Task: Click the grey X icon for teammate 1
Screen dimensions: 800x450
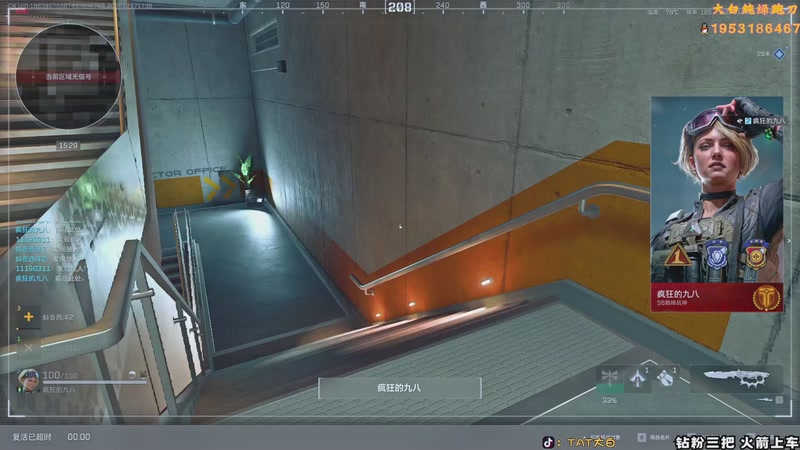Action: pos(29,348)
